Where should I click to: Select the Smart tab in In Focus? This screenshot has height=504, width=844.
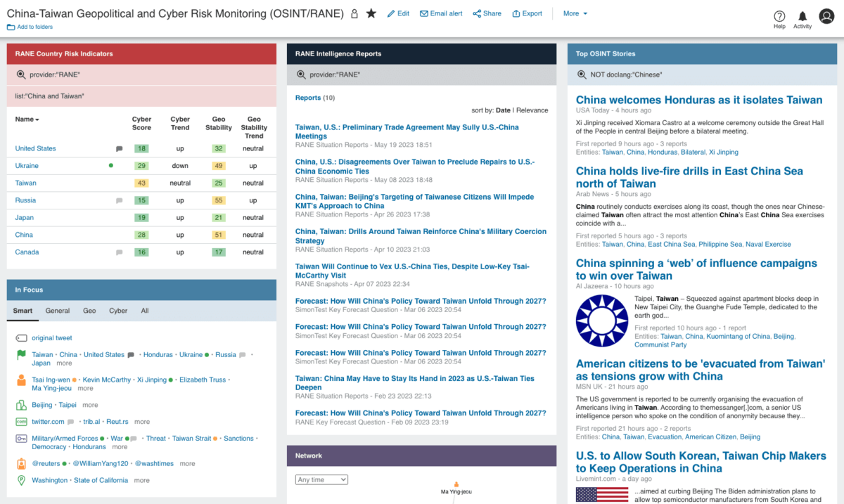point(23,311)
